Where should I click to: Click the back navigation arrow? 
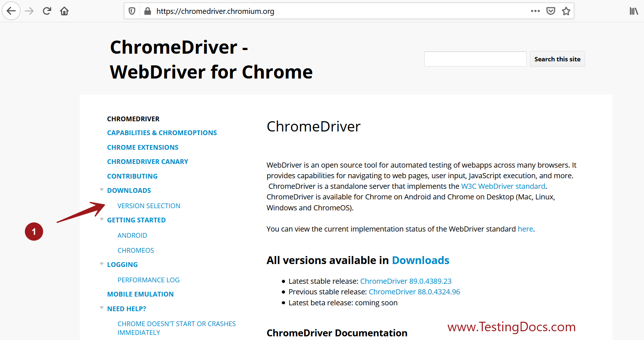(11, 11)
